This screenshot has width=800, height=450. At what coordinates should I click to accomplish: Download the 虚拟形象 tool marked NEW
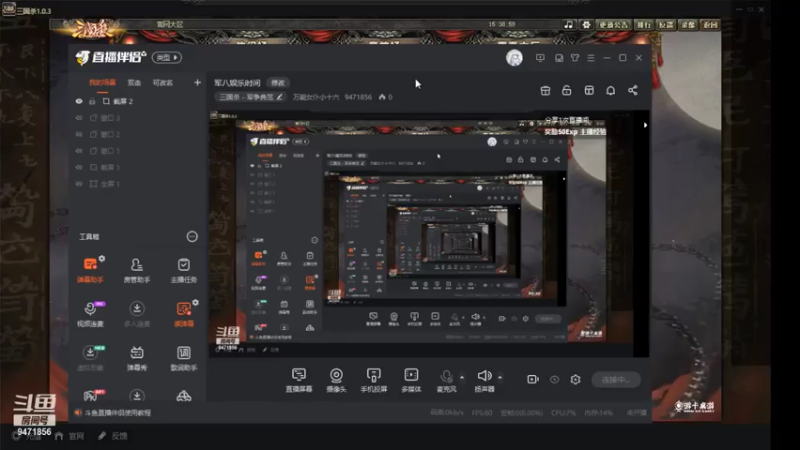coord(90,358)
